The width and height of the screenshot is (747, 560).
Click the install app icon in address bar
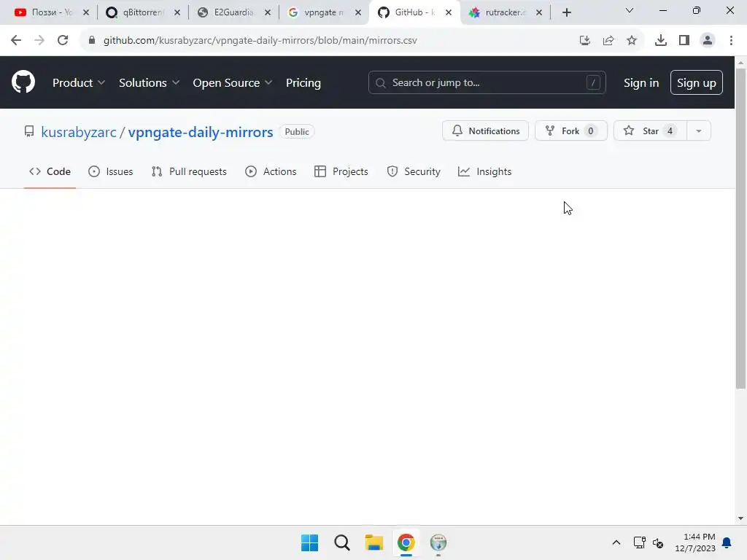pos(585,40)
